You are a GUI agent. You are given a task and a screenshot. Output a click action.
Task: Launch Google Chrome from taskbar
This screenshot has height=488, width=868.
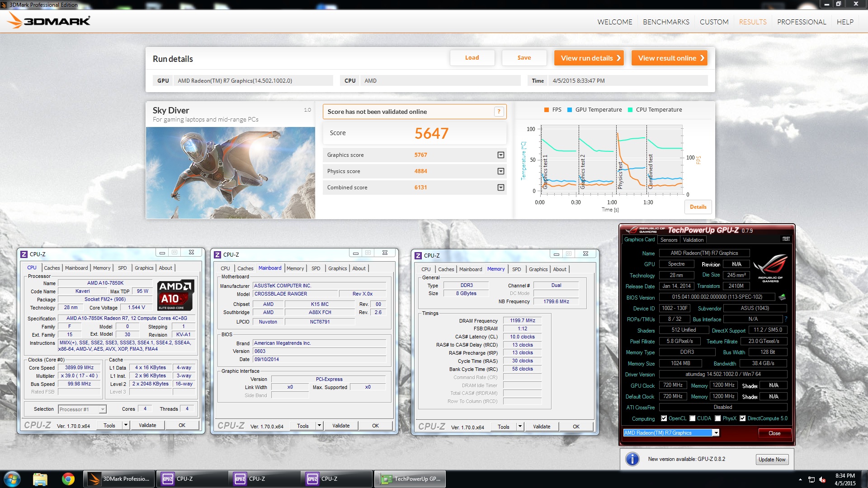(x=68, y=479)
